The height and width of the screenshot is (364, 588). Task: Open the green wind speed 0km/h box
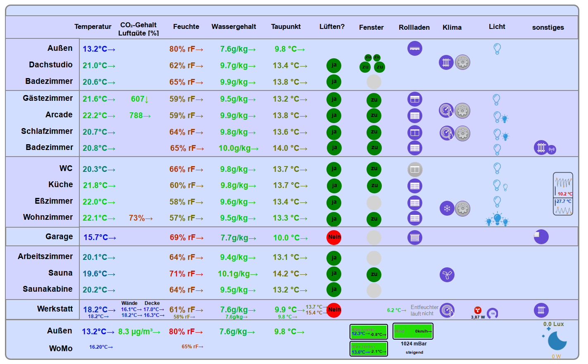(413, 331)
